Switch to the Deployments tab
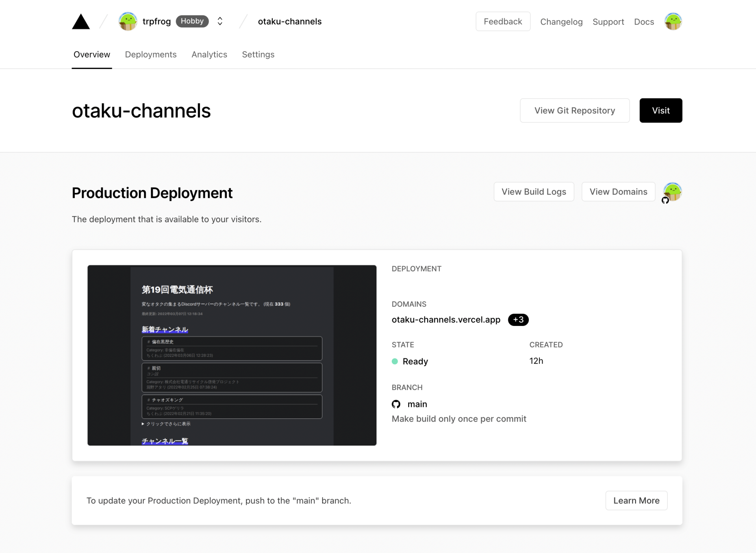Viewport: 756px width, 553px height. [151, 55]
